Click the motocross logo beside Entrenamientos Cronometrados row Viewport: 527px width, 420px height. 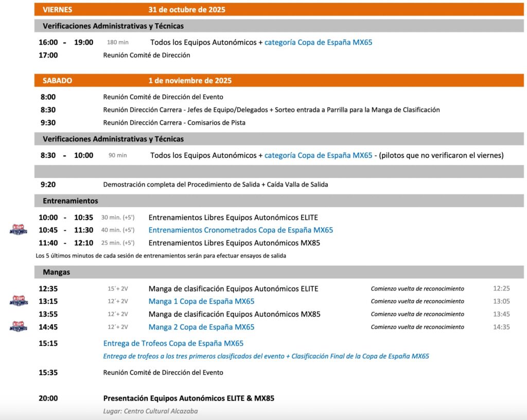coord(19,230)
